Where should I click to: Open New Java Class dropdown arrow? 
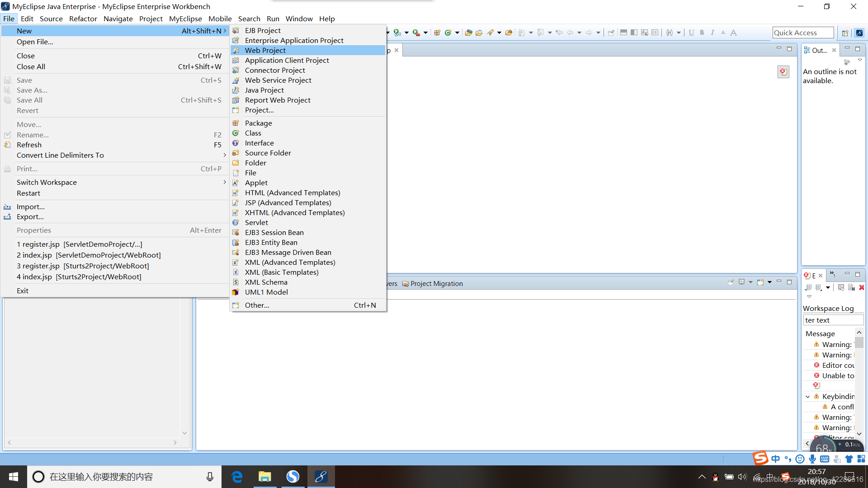pos(457,33)
